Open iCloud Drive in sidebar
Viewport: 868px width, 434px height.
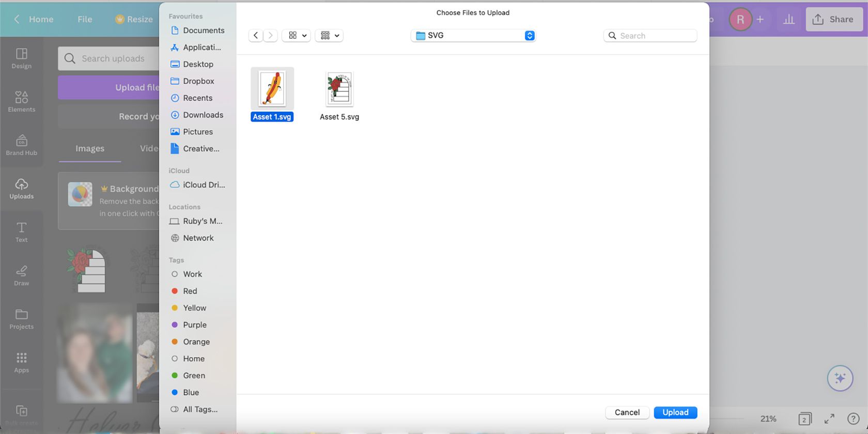[198, 185]
